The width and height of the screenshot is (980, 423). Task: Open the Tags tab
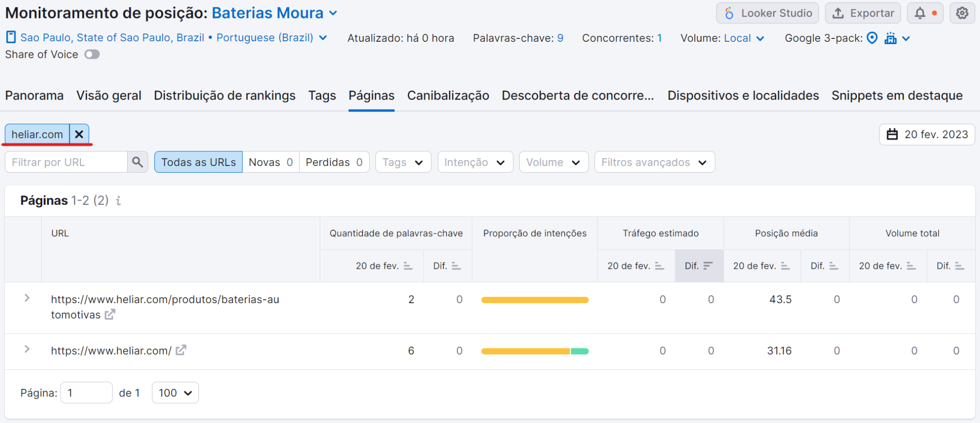click(322, 96)
